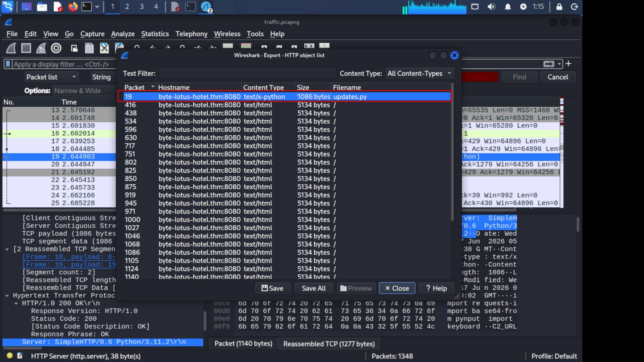Open the terminal launcher dropdown chevron
Image resolution: width=644 pixels, height=362 pixels.
[x=97, y=7]
